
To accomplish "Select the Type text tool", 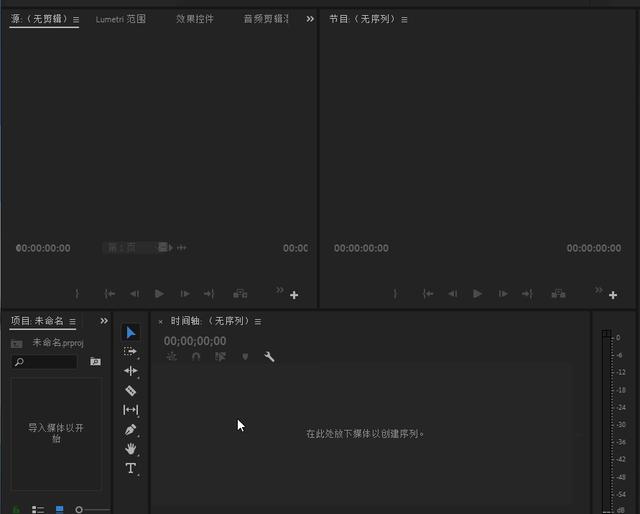I will click(131, 468).
